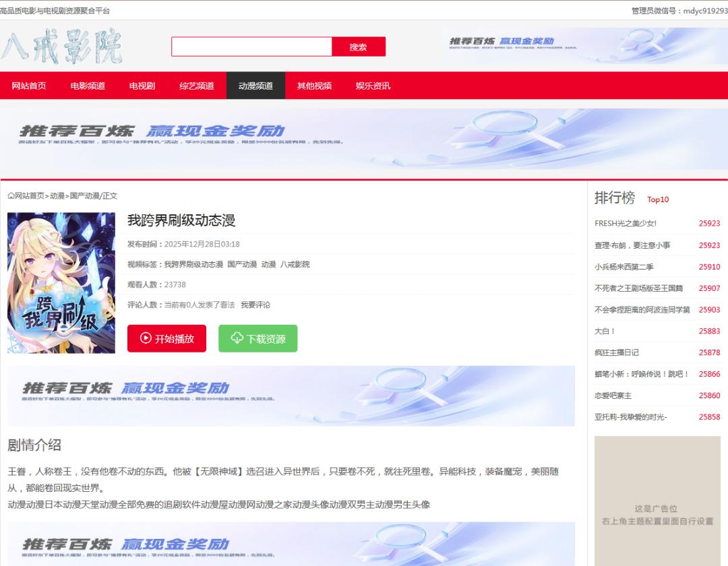Click the red 搜索 search button
The width and height of the screenshot is (728, 566).
[358, 47]
